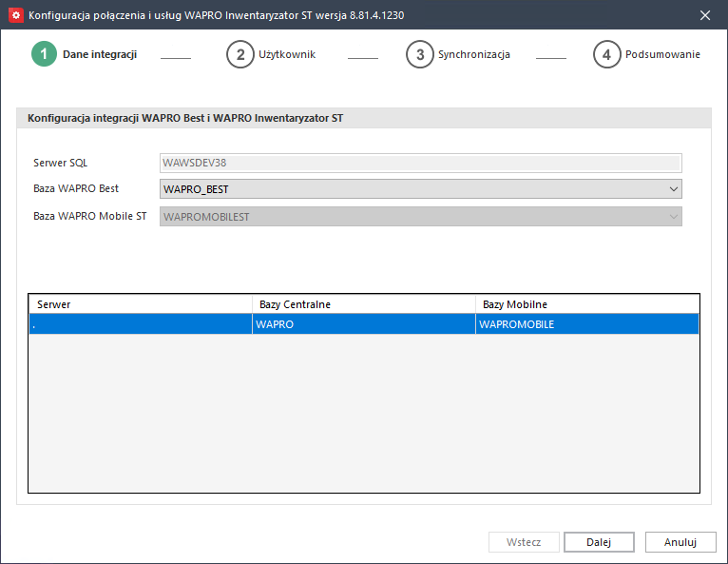
Task: Open the Baza WAPRO Best combo box
Action: point(421,189)
